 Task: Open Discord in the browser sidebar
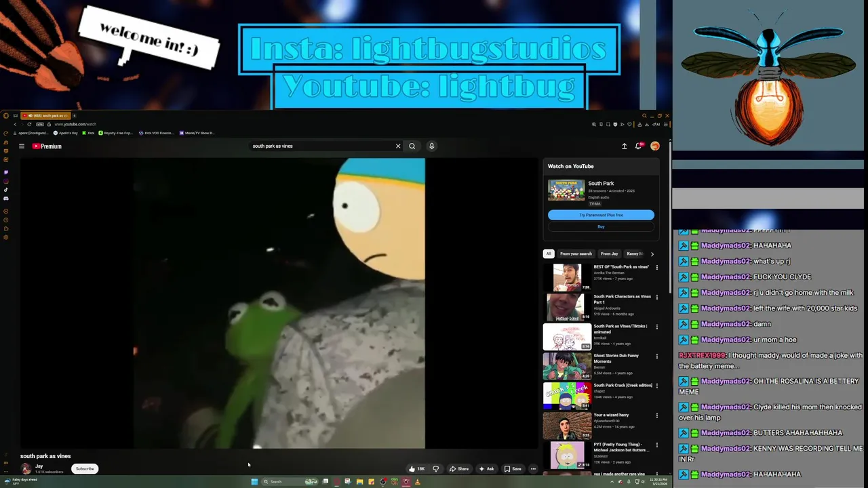tap(6, 199)
